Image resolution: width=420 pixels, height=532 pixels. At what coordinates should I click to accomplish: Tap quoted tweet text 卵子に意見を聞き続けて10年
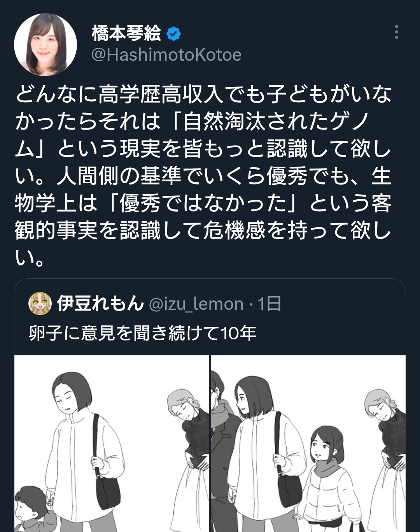click(143, 333)
